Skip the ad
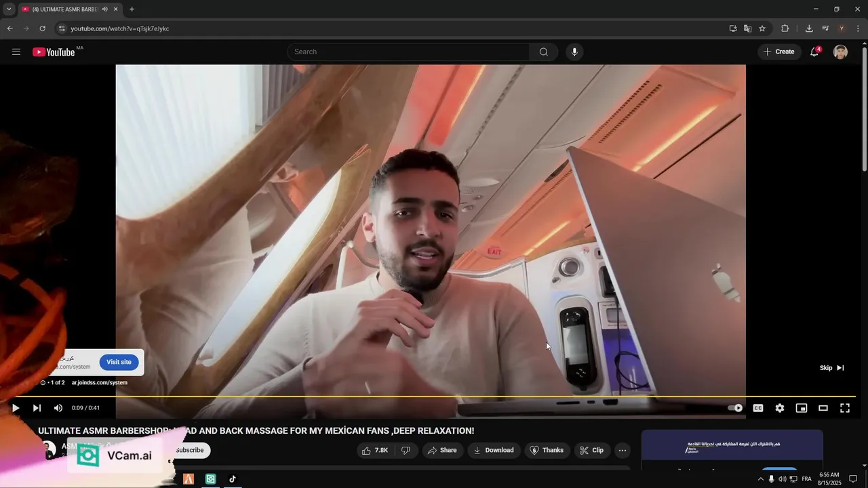 (x=832, y=368)
